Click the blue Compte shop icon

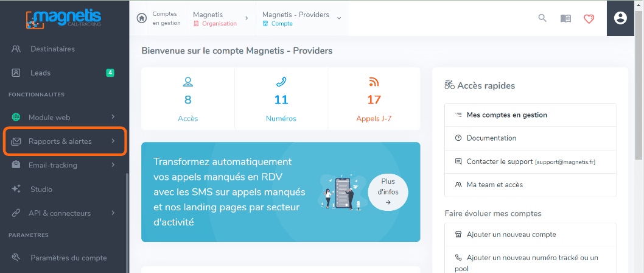(265, 24)
